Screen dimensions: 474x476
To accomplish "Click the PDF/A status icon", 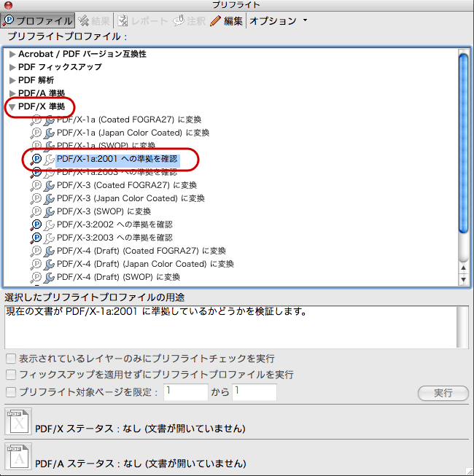I will click(18, 456).
